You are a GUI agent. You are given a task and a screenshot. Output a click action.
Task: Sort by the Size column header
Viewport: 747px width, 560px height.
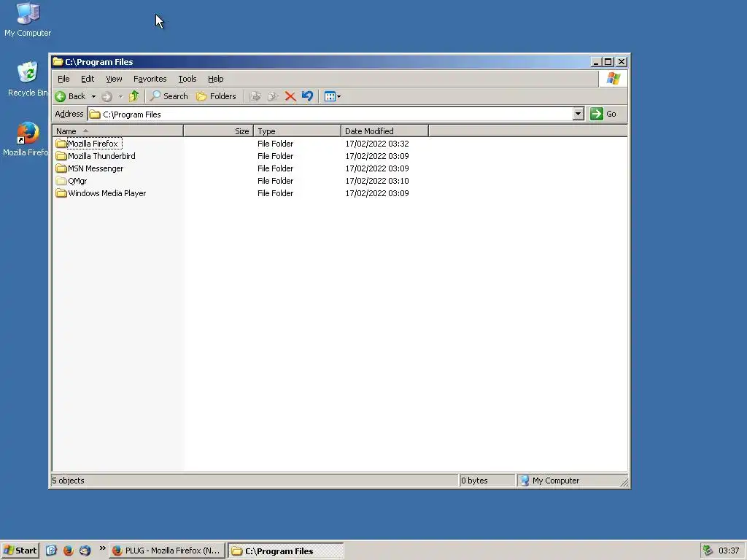click(x=219, y=131)
